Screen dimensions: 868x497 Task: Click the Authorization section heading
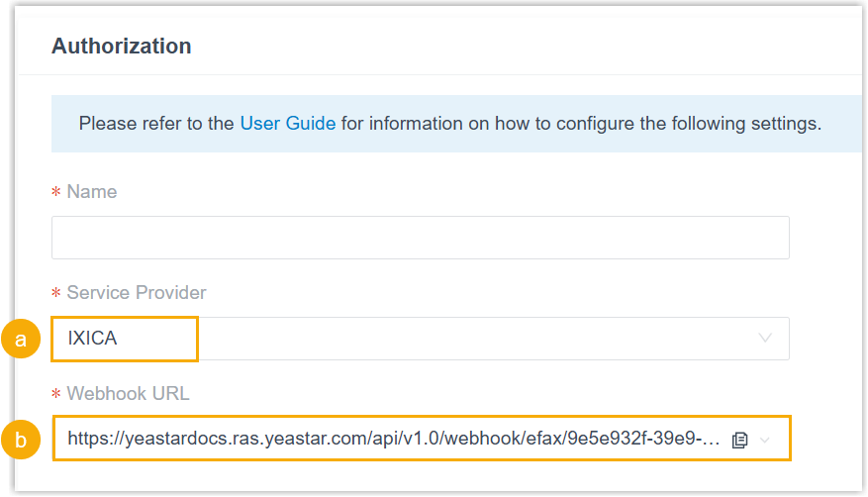point(121,46)
